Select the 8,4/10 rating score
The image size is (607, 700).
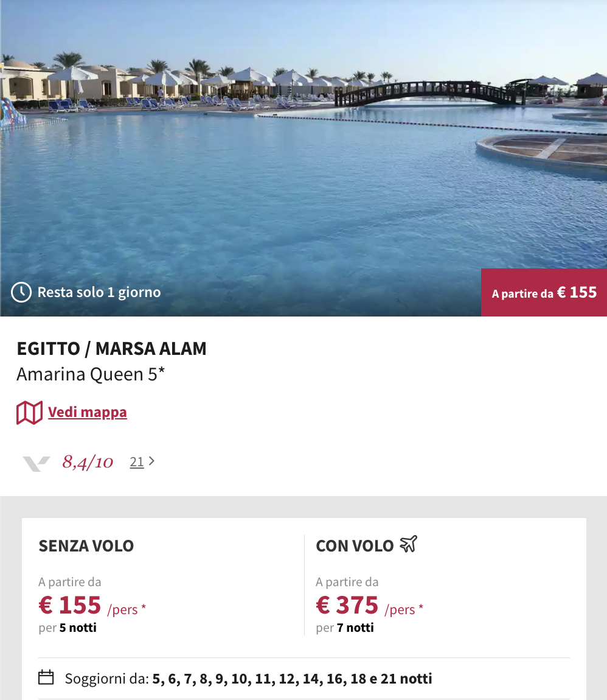pos(87,461)
